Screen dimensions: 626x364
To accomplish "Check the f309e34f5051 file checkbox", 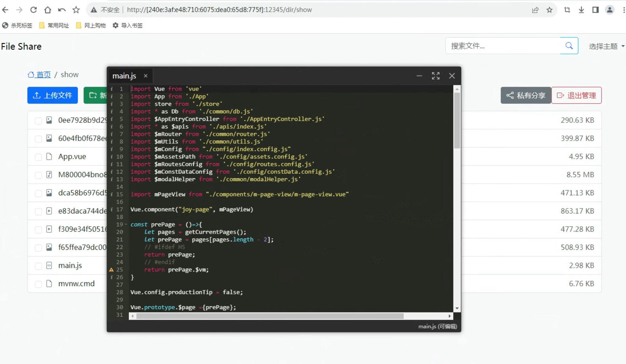I will pyautogui.click(x=38, y=230).
